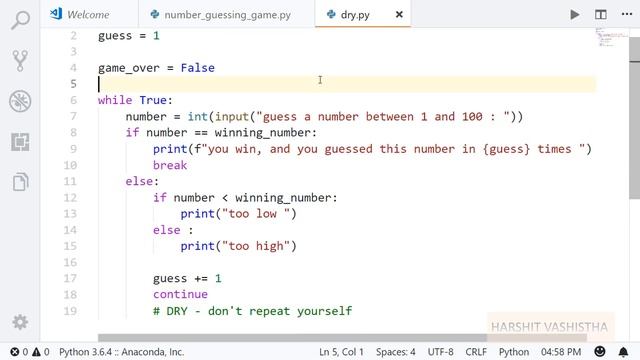Click the 'break' keyword on line 10
Viewport: 640px width, 360px height.
click(x=170, y=165)
